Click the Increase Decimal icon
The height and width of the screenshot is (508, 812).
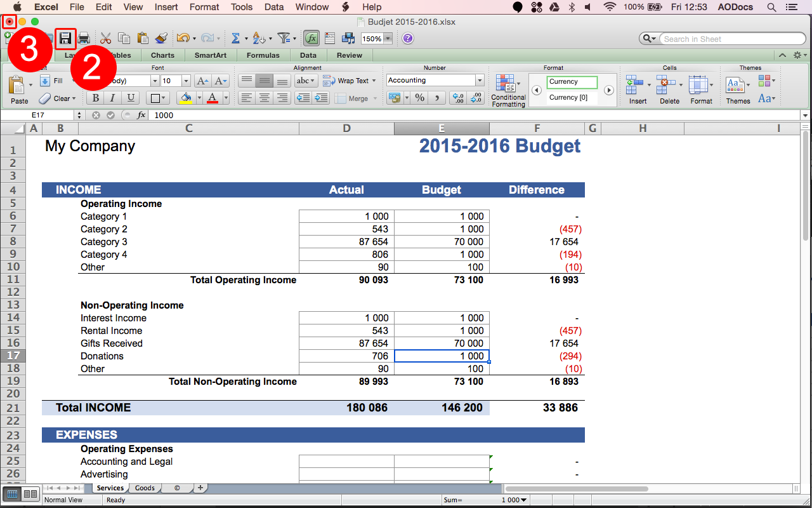[457, 98]
